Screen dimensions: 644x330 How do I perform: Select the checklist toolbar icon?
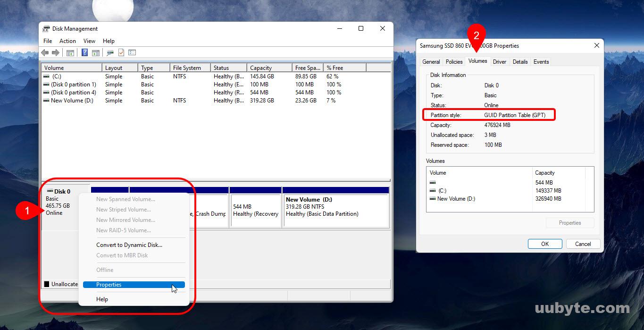(132, 52)
